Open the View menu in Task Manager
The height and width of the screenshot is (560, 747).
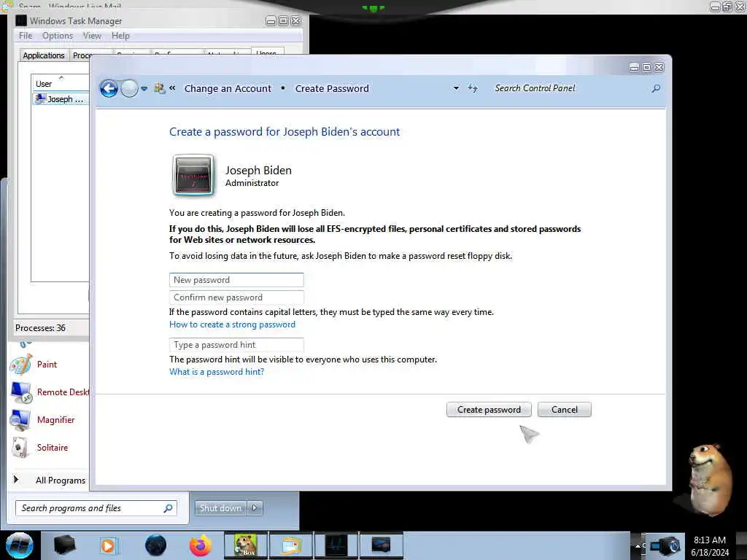click(92, 36)
